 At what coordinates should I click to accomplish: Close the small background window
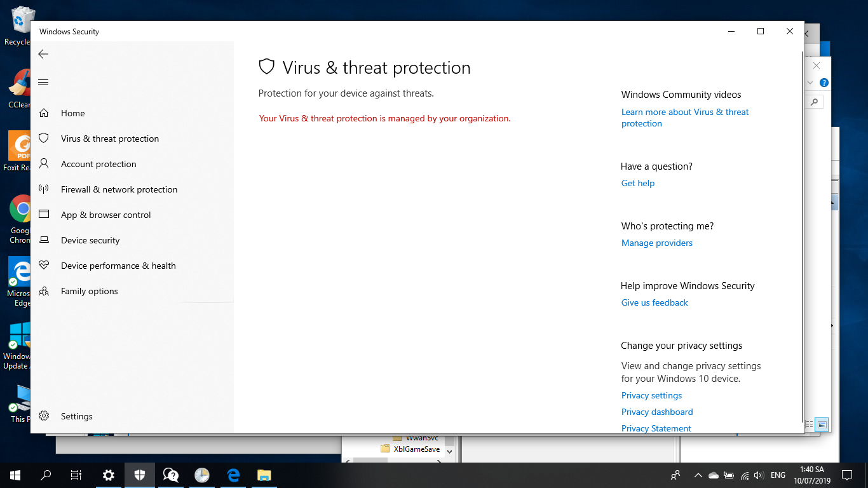pos(817,65)
